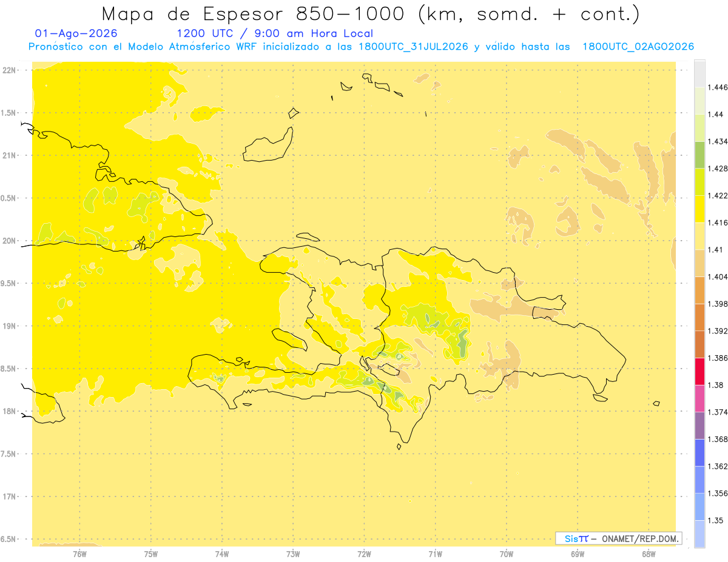This screenshot has width=728, height=562.
Task: Click the legend value '1.434'
Action: pos(718,141)
